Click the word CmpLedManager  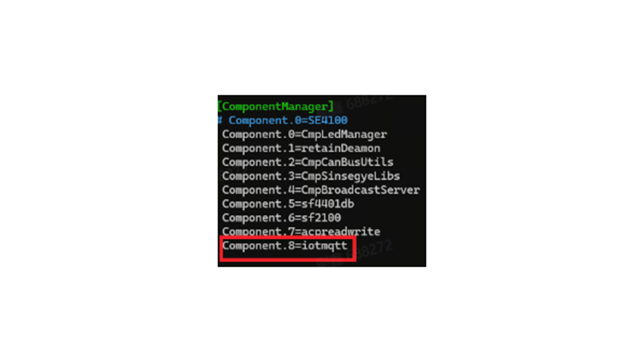coord(344,134)
